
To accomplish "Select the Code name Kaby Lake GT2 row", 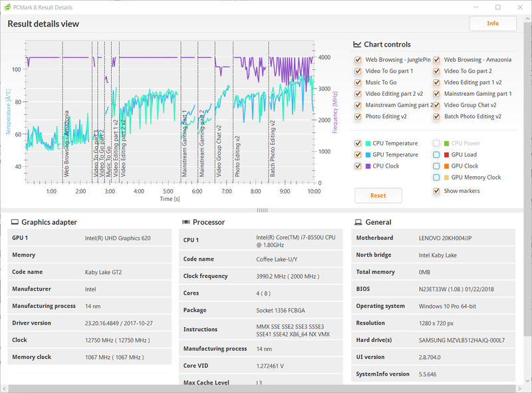I will (x=90, y=272).
